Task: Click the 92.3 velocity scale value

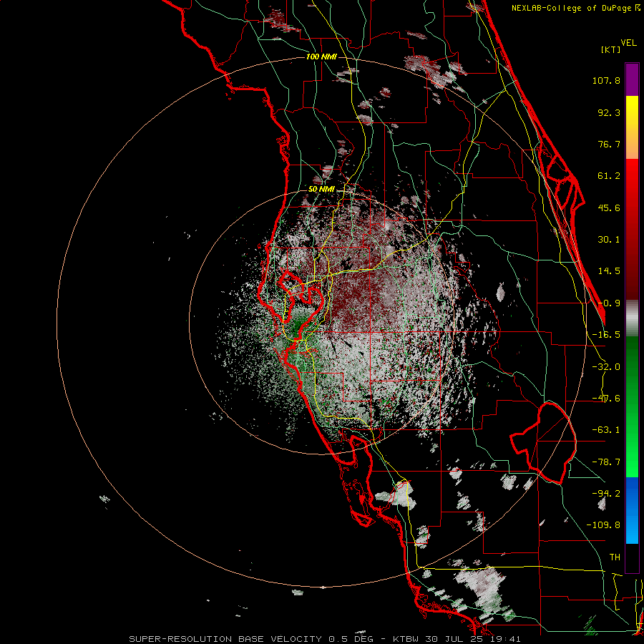Action: [609, 112]
